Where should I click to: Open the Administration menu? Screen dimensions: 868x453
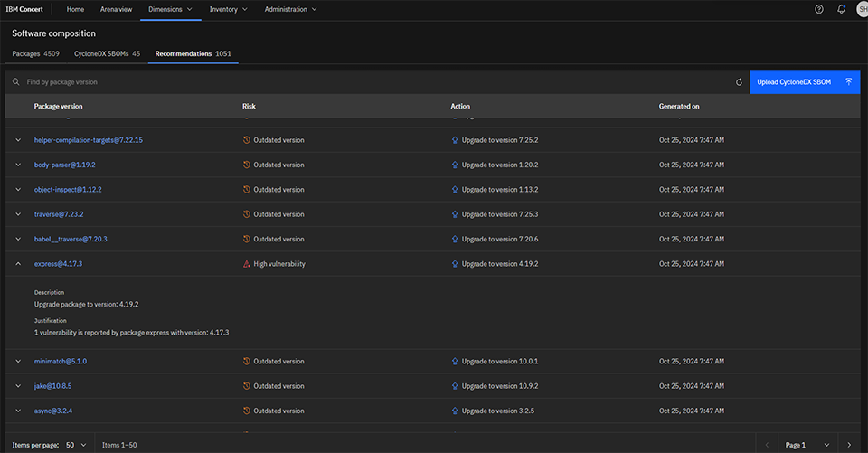coord(290,9)
